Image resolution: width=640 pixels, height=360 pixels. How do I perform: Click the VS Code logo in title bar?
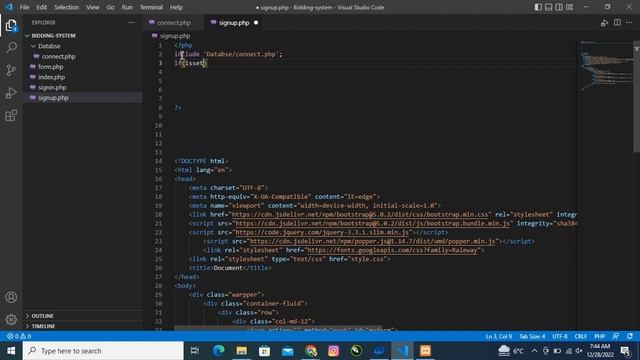point(9,7)
